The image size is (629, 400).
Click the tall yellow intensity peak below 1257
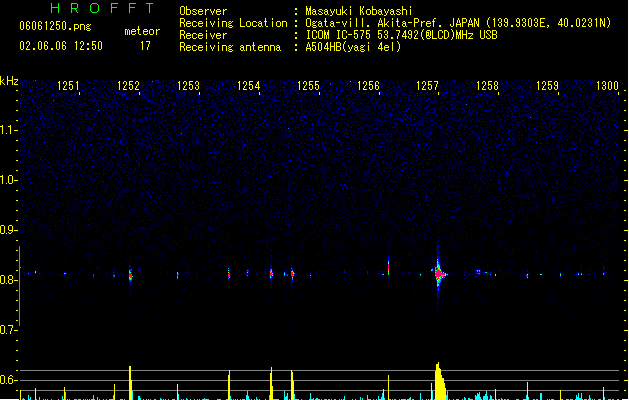tap(440, 381)
